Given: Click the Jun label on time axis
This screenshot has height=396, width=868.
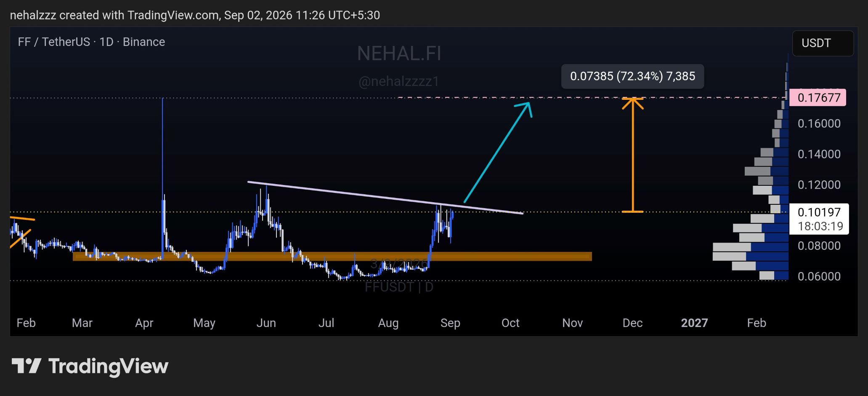Looking at the screenshot, I should [x=266, y=323].
